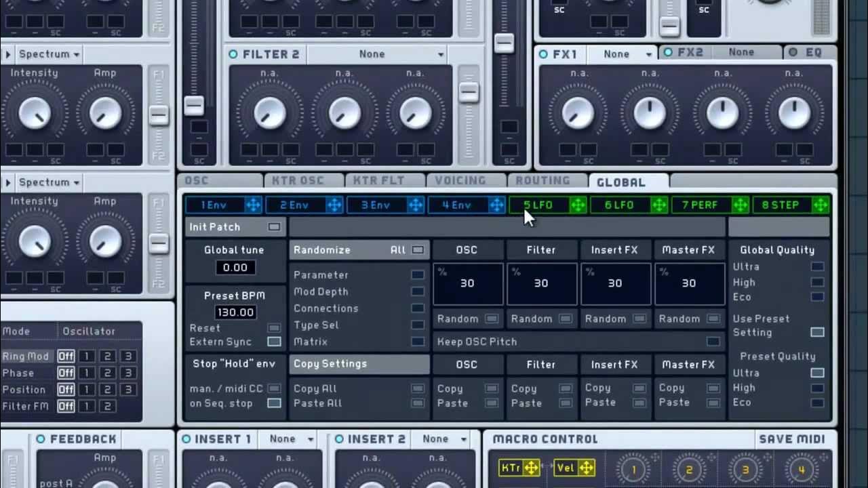Click the upper Spectrum Intensity knob
This screenshot has height=488, width=868.
(x=35, y=113)
